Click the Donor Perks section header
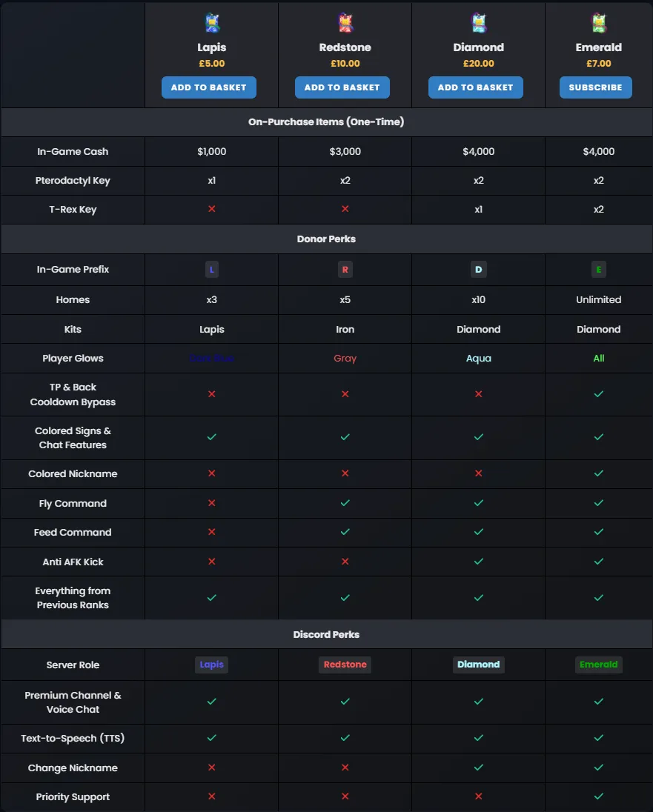653x812 pixels. point(326,239)
